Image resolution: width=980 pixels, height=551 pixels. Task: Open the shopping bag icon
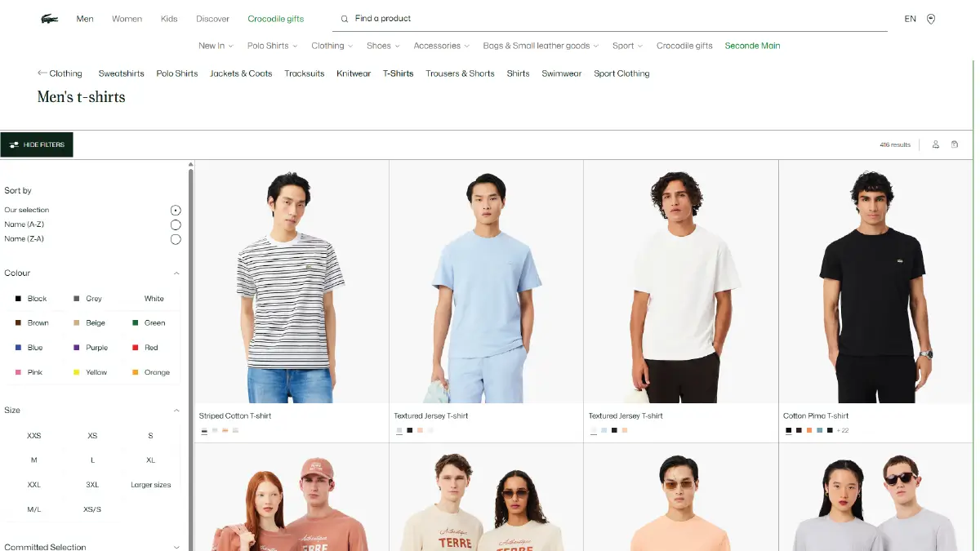[955, 144]
